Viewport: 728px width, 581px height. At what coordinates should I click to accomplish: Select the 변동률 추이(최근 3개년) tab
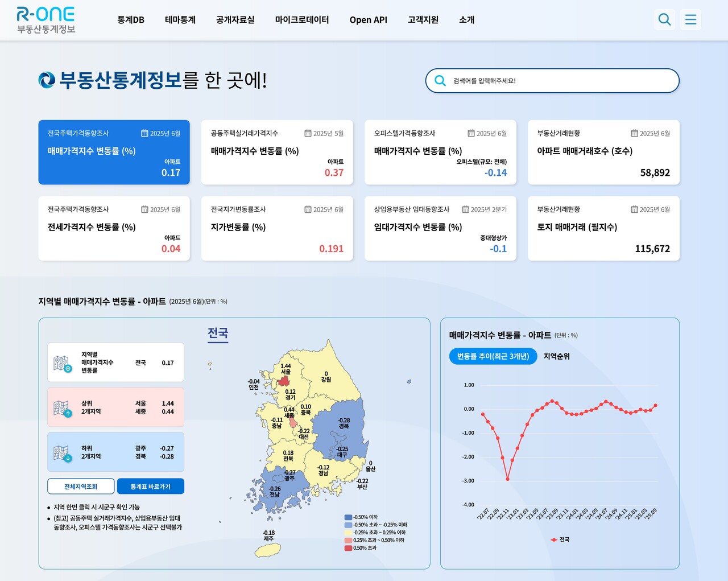pyautogui.click(x=493, y=356)
